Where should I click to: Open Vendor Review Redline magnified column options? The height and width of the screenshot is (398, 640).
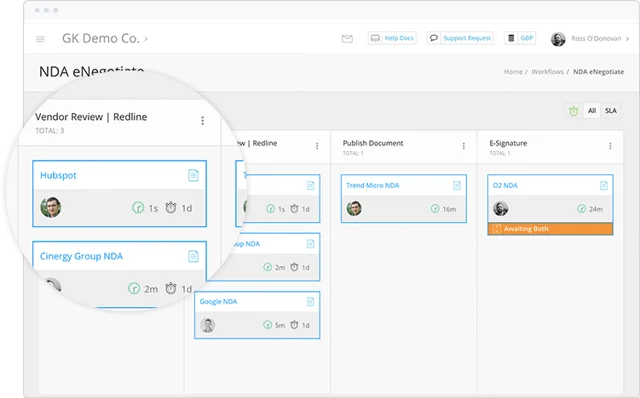(x=202, y=120)
